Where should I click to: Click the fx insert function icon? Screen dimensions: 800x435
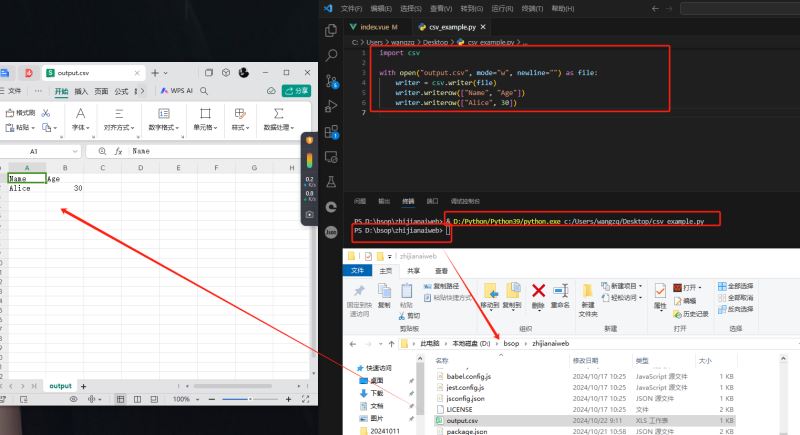[x=118, y=151]
